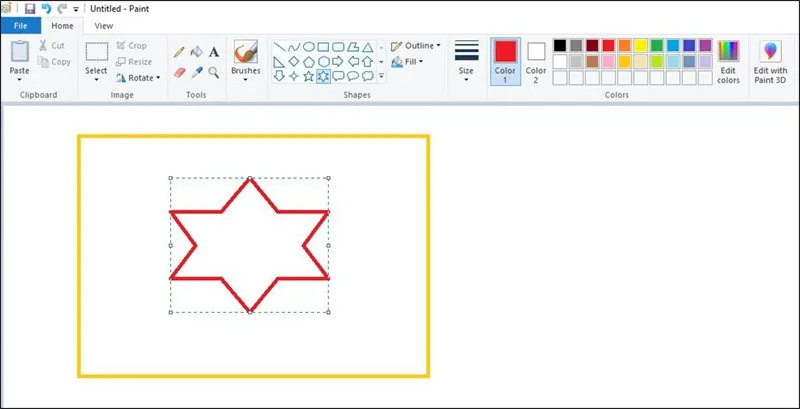Open the File menu
The width and height of the screenshot is (800, 409).
tap(20, 25)
